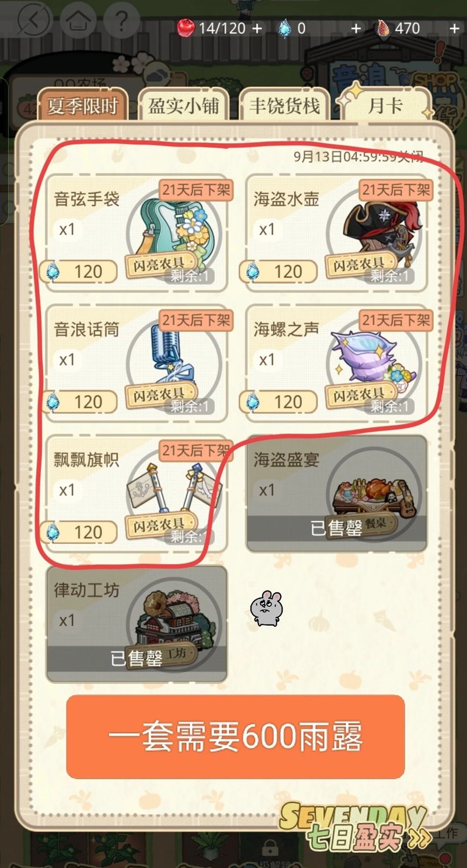
Task: View sold-out 律动工坊 item card
Action: [x=137, y=624]
